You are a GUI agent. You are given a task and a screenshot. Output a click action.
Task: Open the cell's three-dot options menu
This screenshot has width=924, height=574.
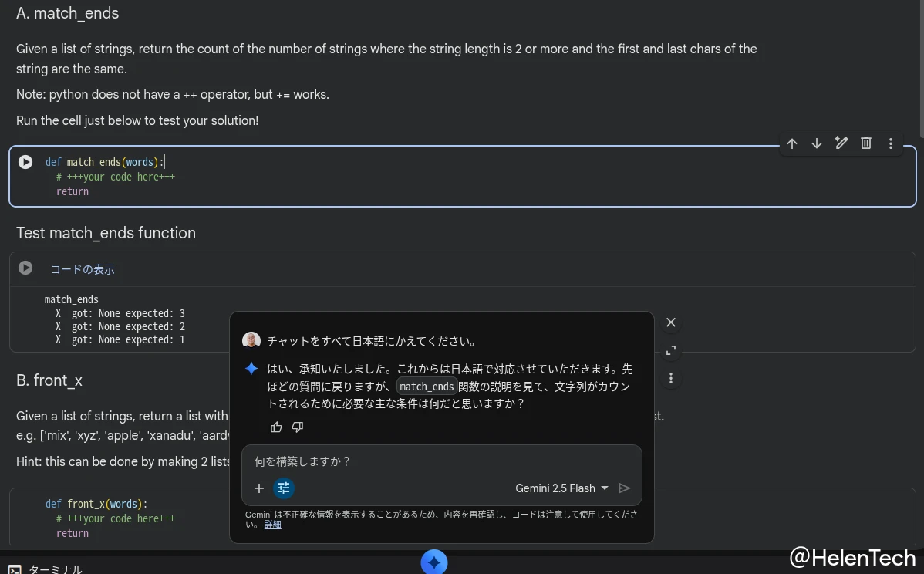(891, 143)
